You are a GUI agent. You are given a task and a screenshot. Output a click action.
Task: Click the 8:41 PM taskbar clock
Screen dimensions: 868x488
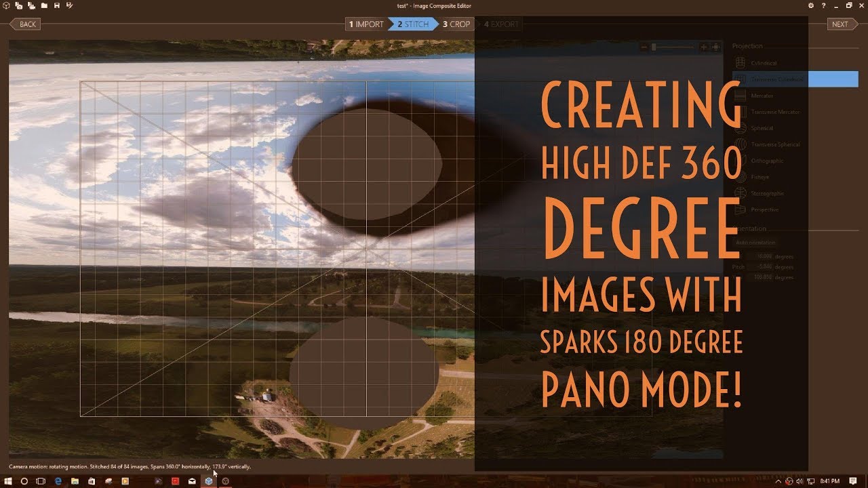[830, 481]
